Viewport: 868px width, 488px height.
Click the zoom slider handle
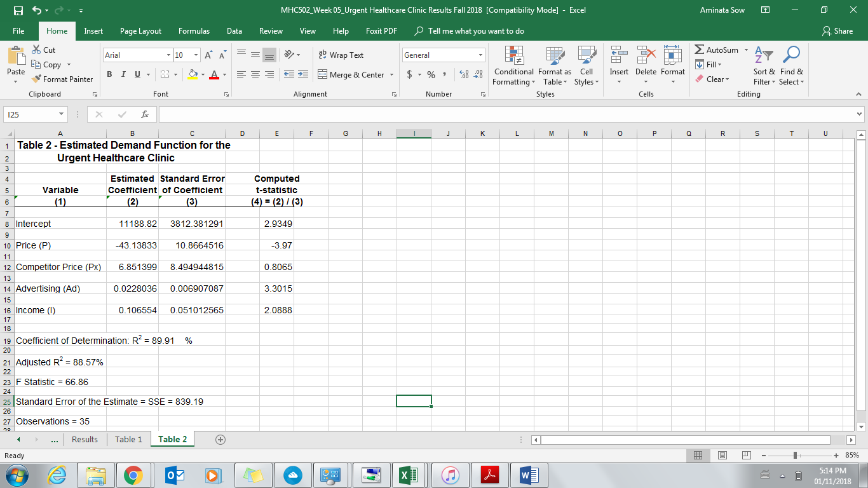point(795,456)
